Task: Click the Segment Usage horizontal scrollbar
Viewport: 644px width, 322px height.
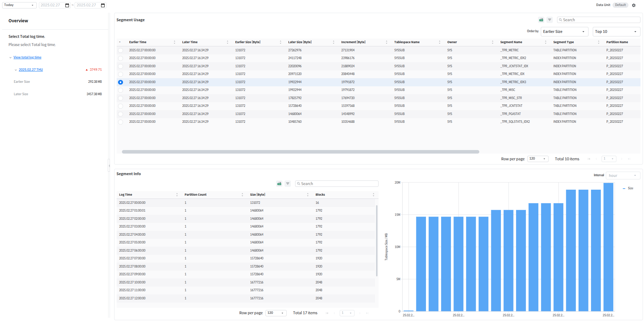Action: point(300,152)
